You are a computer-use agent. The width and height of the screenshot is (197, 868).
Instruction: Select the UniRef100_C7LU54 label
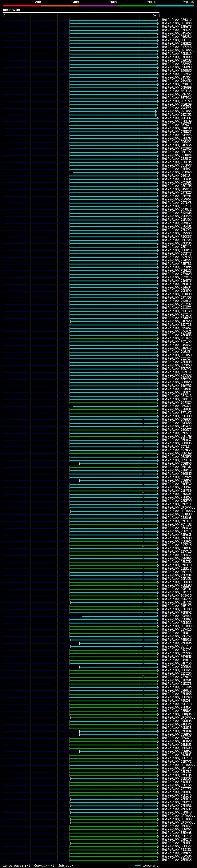[x=177, y=843]
